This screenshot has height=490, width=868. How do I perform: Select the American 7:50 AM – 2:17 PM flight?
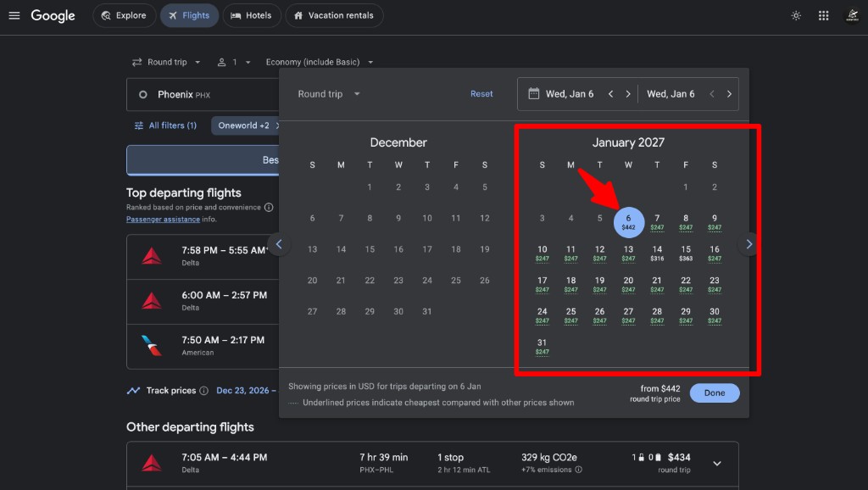tap(203, 347)
